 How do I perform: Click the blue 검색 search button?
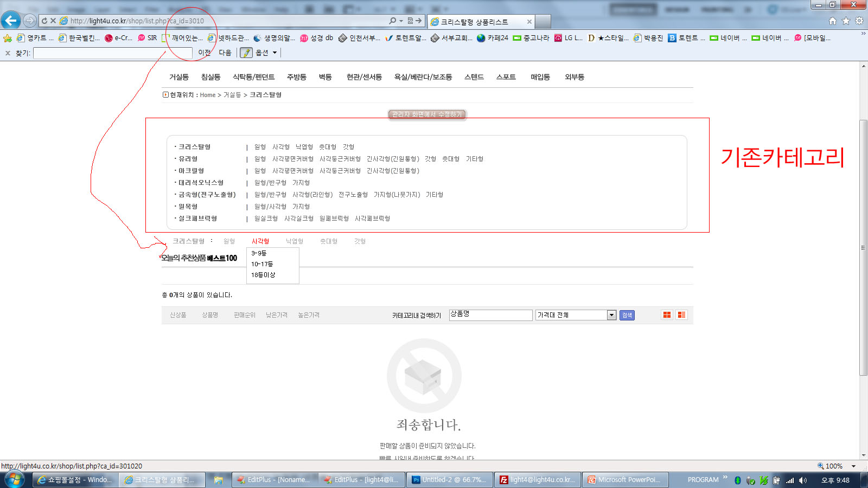click(627, 315)
